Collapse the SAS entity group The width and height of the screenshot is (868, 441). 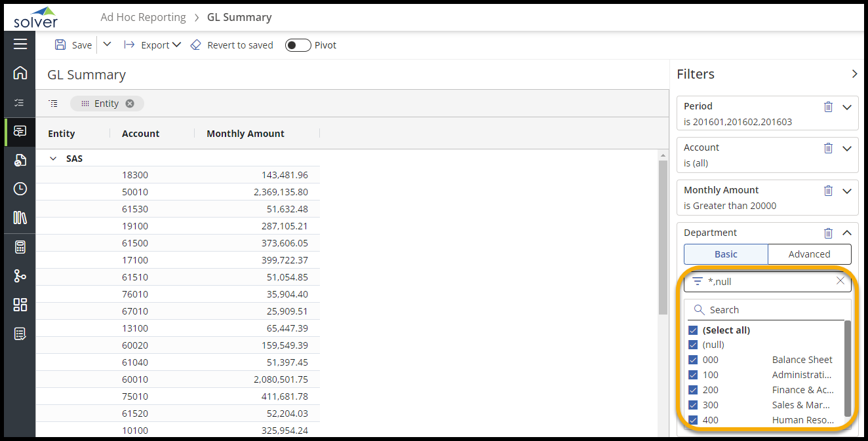[53, 159]
